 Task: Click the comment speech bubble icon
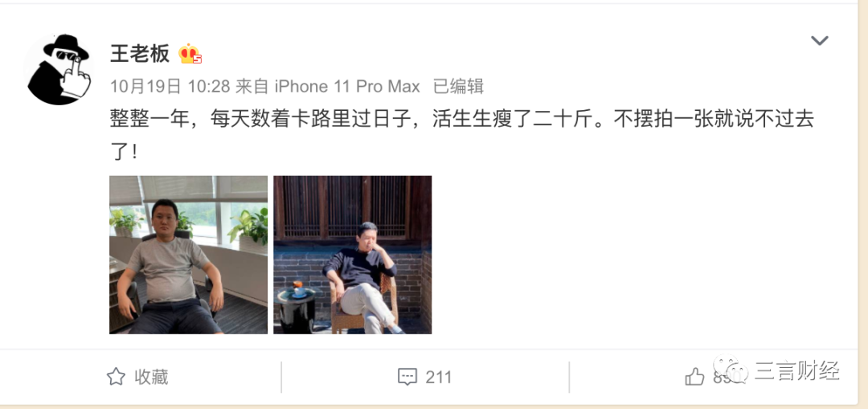click(x=407, y=377)
